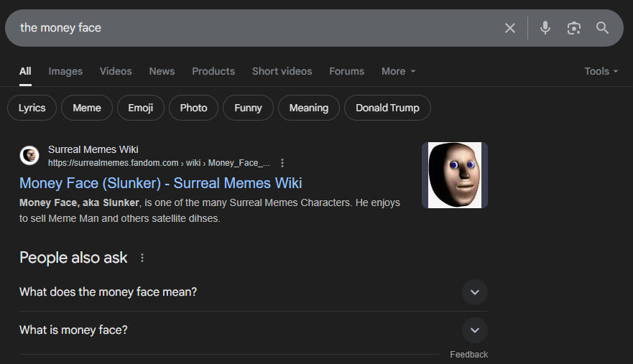Open the Tools dropdown

pyautogui.click(x=601, y=71)
